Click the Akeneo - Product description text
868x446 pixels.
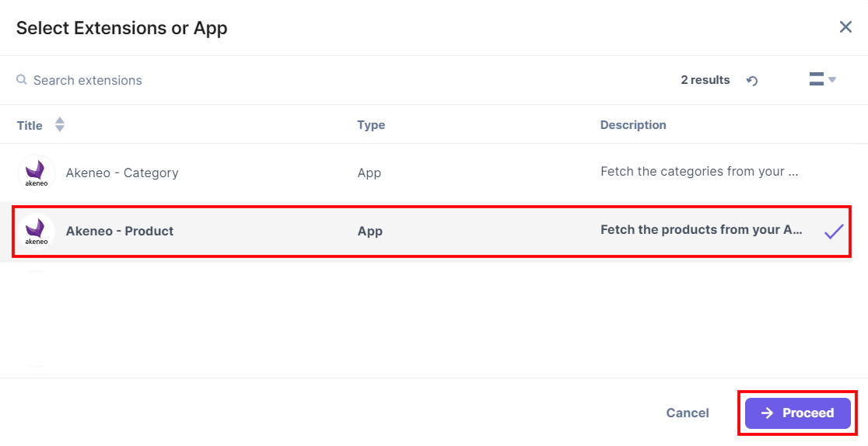click(x=701, y=230)
